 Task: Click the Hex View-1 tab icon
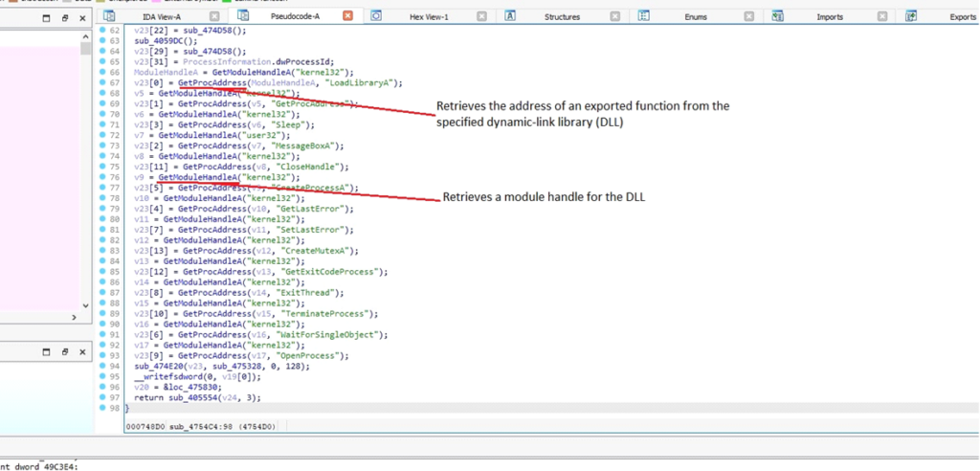[x=376, y=16]
